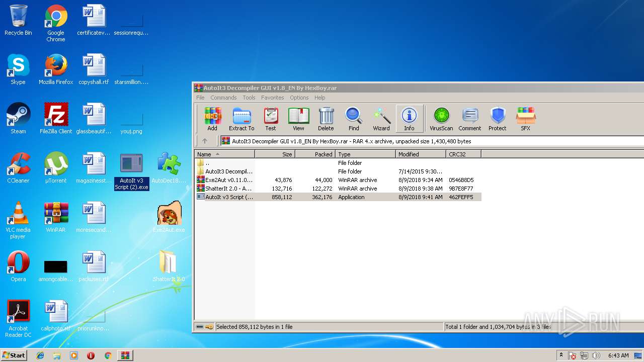Click the Protect shield icon
This screenshot has height=362, width=644.
click(498, 119)
